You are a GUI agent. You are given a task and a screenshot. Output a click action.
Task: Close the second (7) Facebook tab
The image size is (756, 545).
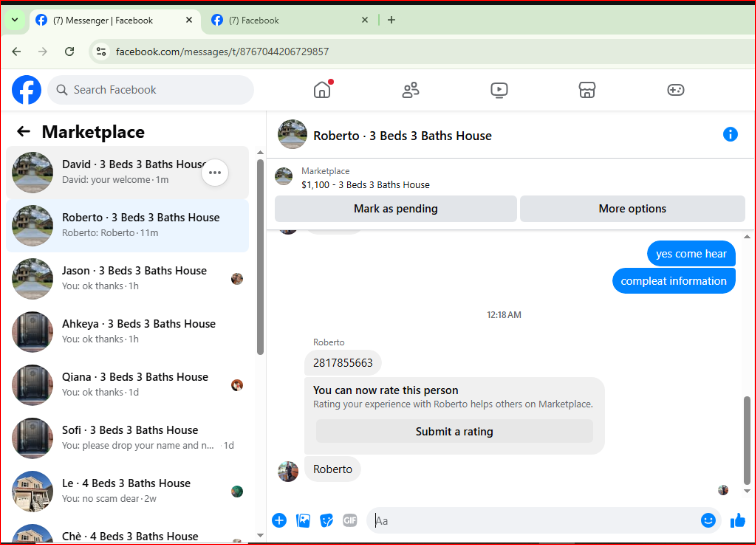(365, 20)
